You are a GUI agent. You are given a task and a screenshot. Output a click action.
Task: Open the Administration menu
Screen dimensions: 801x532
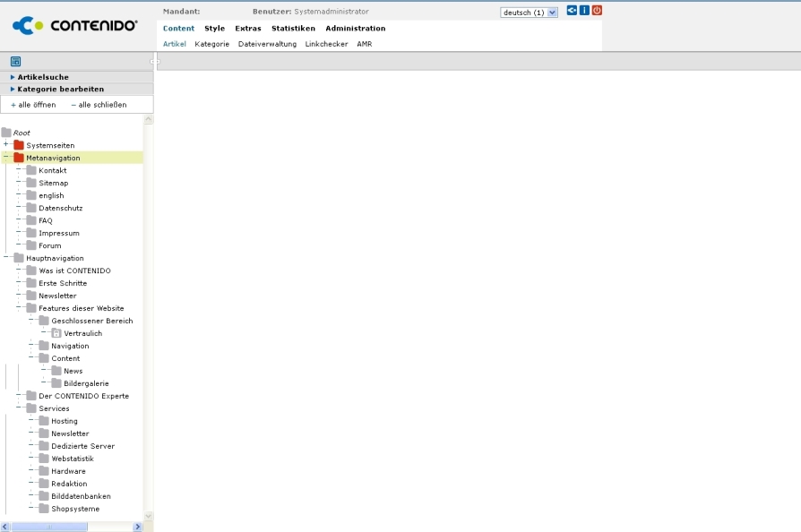pos(355,29)
